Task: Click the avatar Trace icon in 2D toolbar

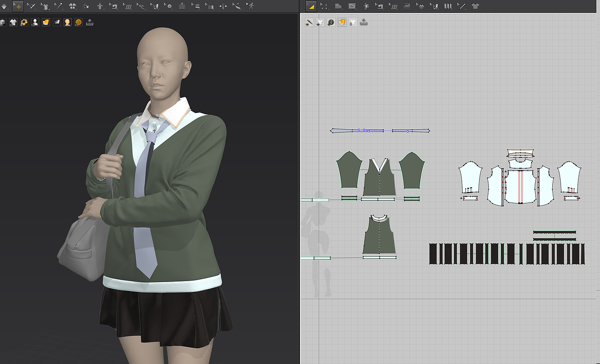Action: click(366, 6)
